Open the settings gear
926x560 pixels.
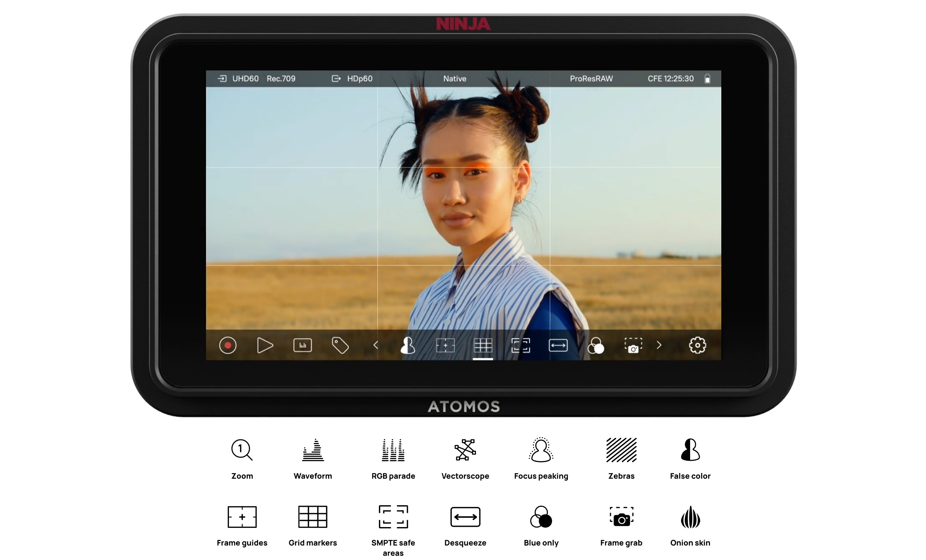[x=697, y=345]
